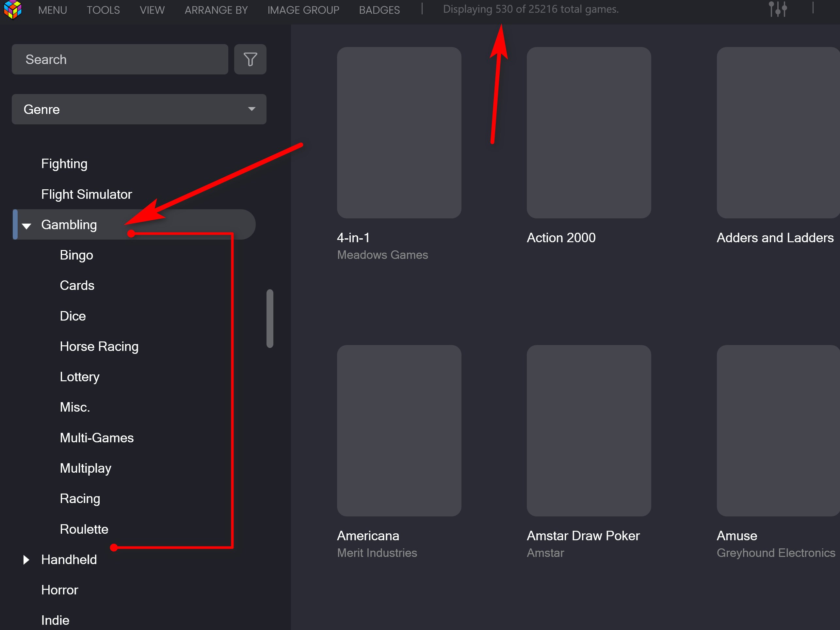840x630 pixels.
Task: Open the VIEW menu
Action: pos(152,10)
